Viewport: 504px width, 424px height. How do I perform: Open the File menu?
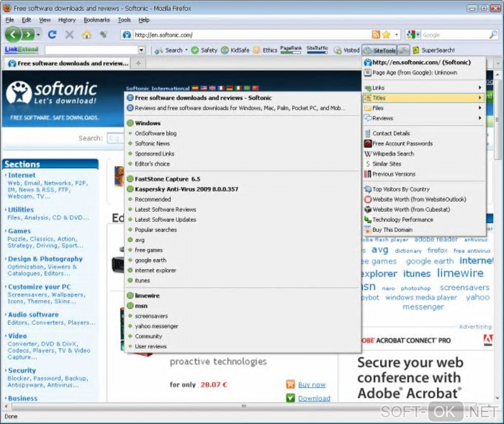[x=10, y=20]
